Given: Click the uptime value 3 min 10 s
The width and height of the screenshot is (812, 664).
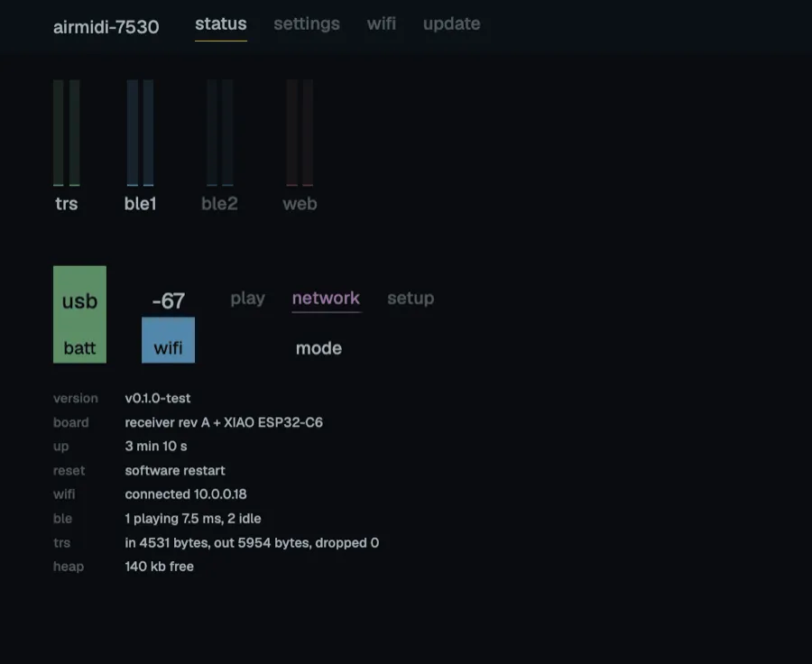Looking at the screenshot, I should 156,446.
